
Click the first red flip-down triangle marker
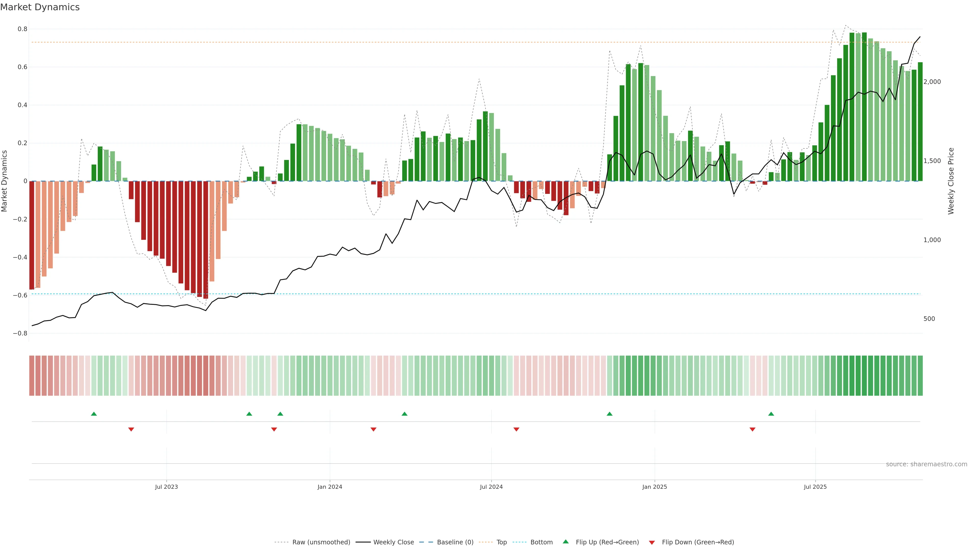131,429
